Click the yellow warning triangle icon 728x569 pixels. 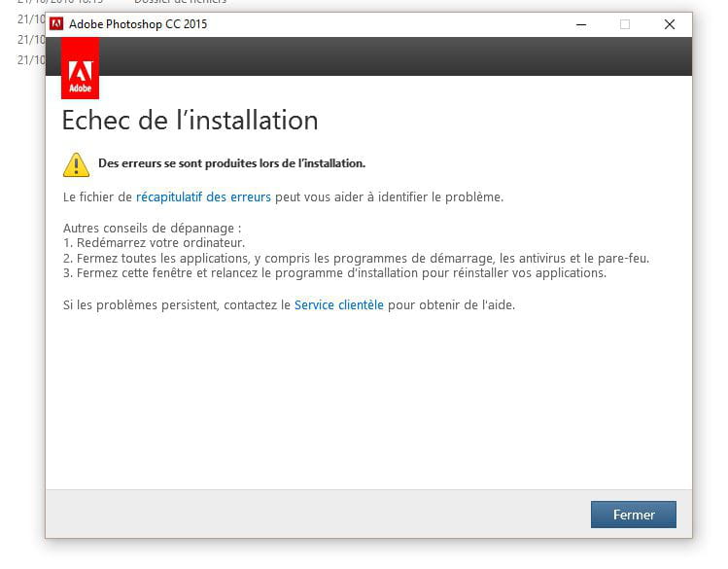(76, 164)
